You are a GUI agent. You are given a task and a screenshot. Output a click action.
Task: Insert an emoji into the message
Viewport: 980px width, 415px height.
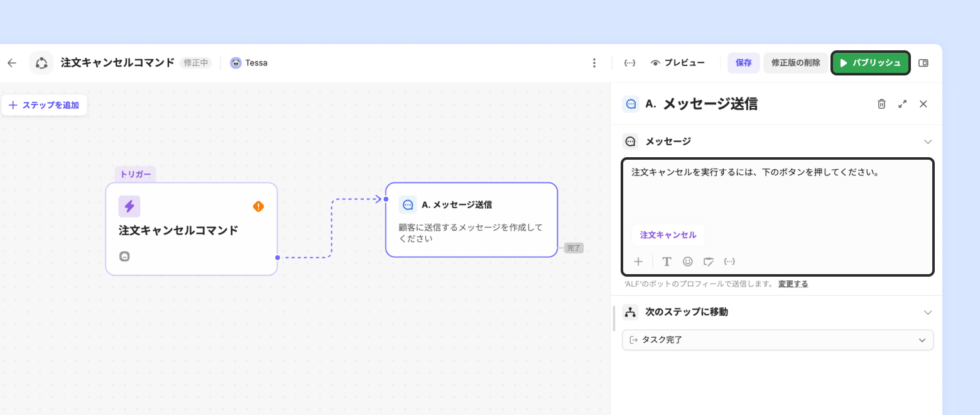click(x=688, y=262)
